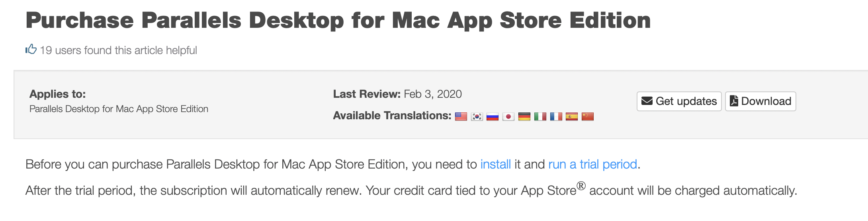The image size is (868, 221).
Task: Click "19 users found this article helpful" text
Action: 118,50
